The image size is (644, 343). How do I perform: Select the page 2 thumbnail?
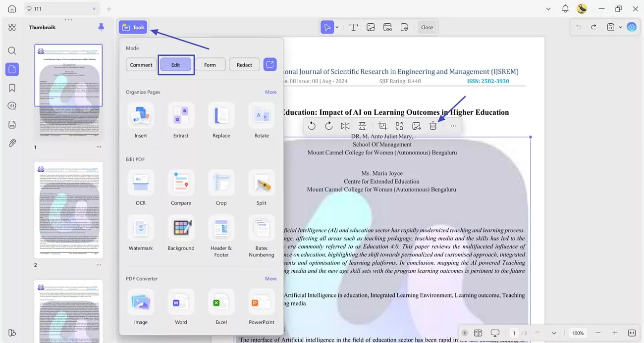coord(68,210)
